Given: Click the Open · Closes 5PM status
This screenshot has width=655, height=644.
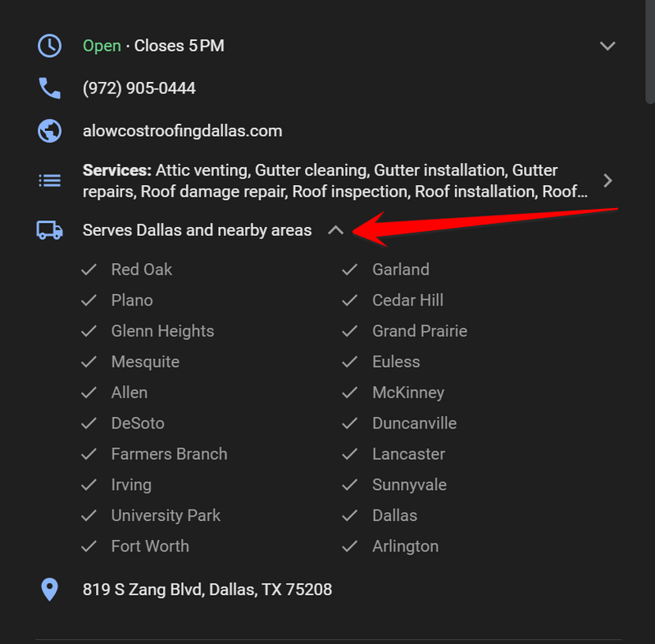Looking at the screenshot, I should click(153, 46).
